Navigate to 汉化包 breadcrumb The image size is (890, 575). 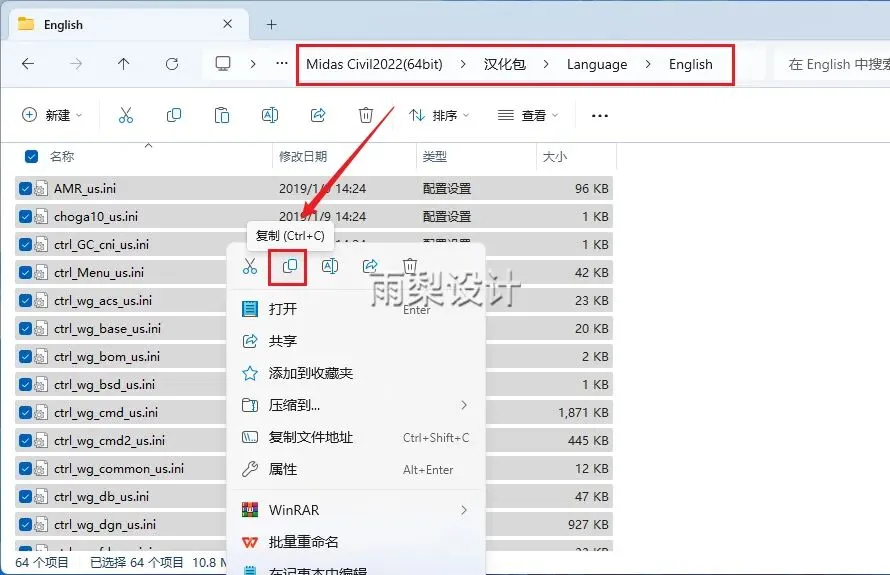pos(505,64)
